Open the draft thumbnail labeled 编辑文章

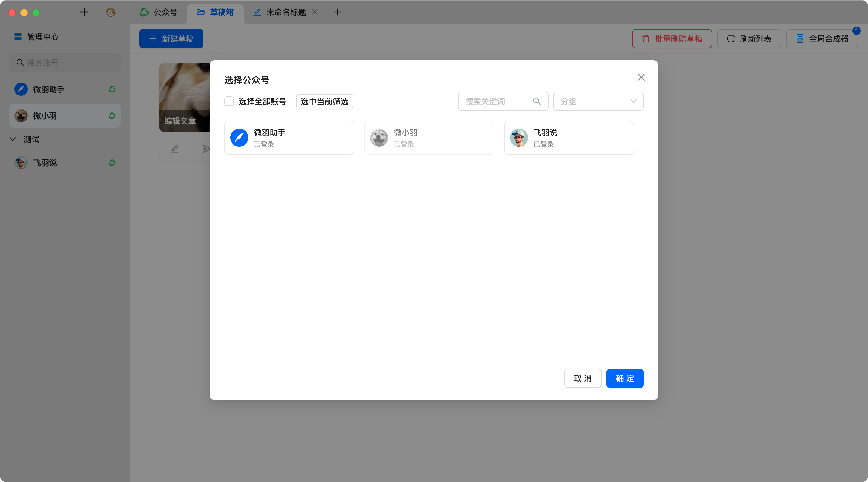point(184,97)
